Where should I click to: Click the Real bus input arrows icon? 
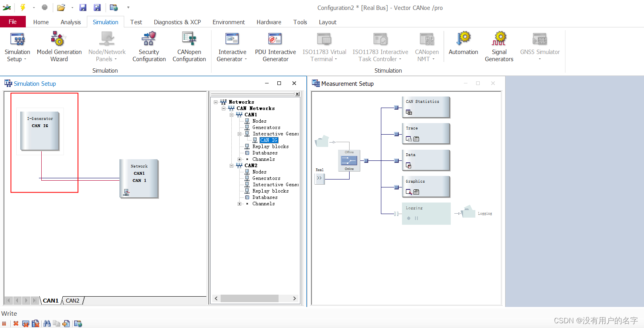319,178
